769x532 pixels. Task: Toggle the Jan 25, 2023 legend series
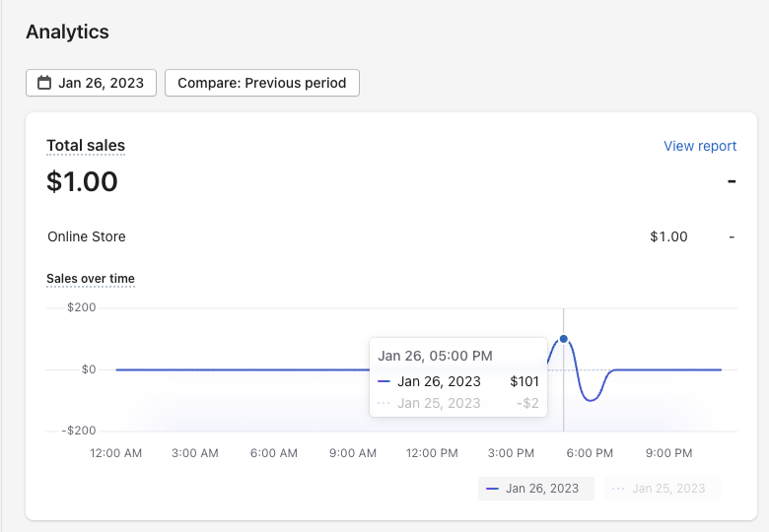pyautogui.click(x=663, y=488)
